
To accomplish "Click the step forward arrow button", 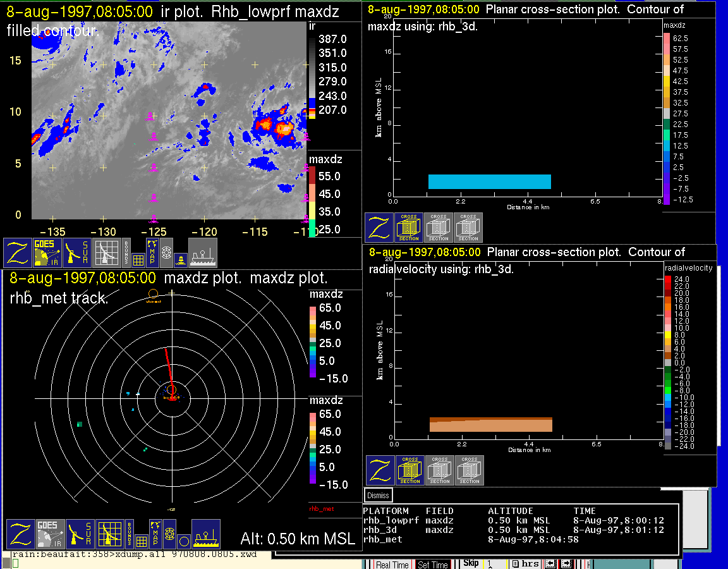I will click(567, 563).
